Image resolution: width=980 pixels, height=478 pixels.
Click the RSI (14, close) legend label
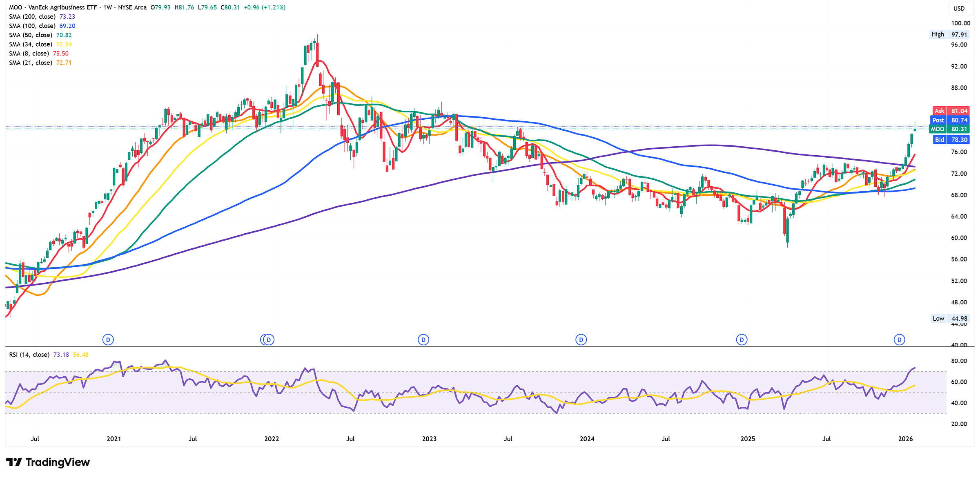pyautogui.click(x=29, y=355)
